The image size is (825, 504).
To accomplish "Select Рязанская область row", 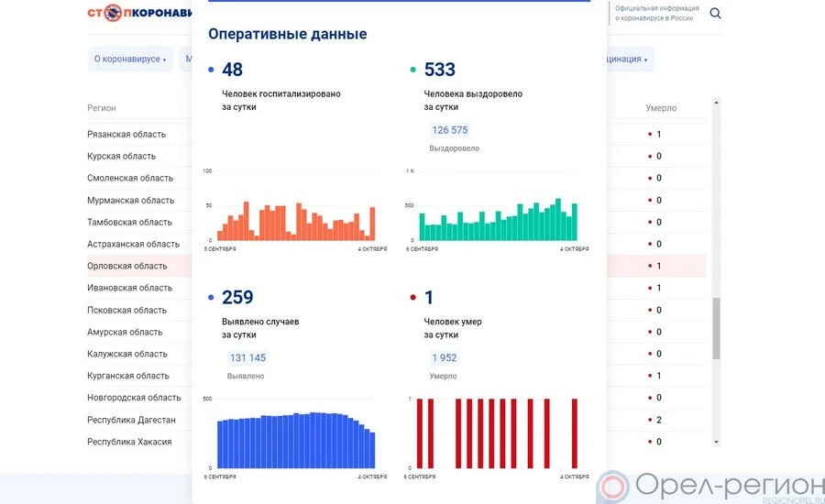I will [126, 134].
